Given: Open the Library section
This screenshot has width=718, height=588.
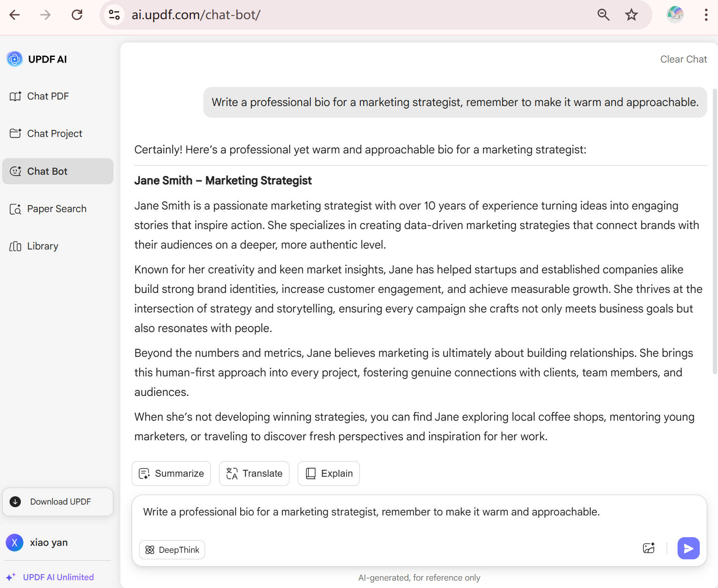Looking at the screenshot, I should 43,246.
